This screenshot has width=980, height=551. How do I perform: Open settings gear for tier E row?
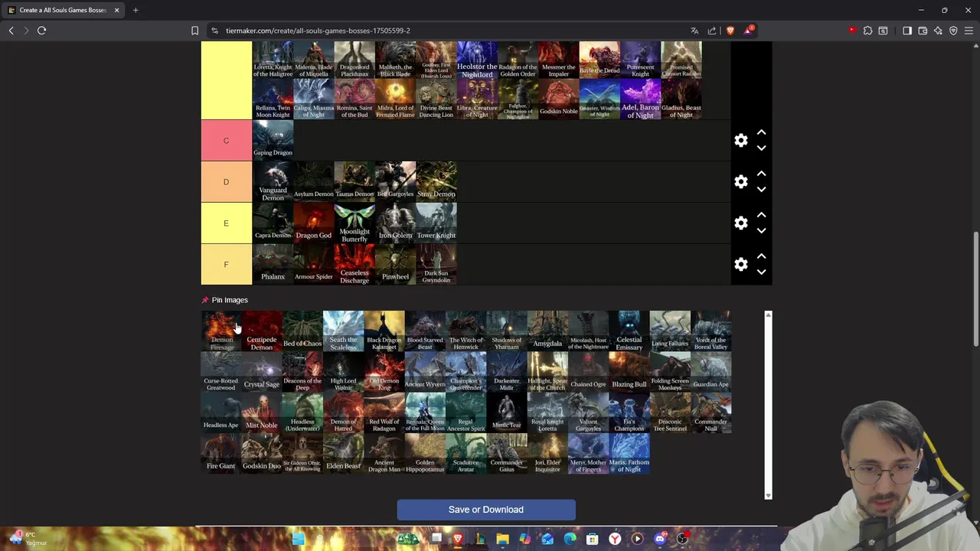click(740, 223)
